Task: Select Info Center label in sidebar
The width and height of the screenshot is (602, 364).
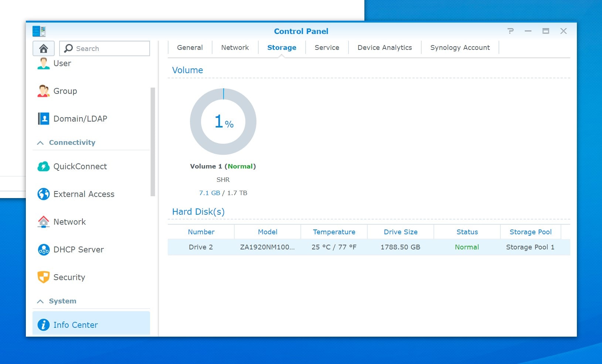Action: (x=76, y=325)
